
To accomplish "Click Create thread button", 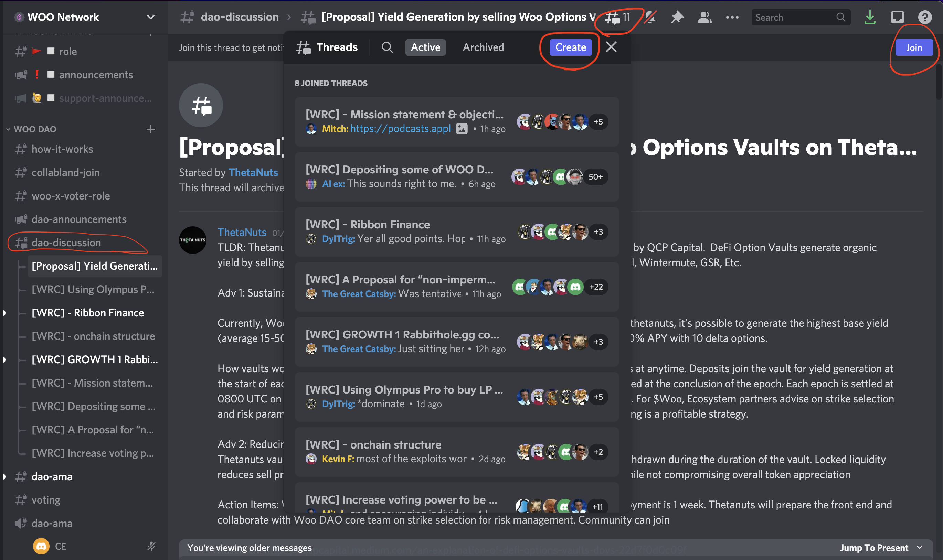I will click(570, 47).
